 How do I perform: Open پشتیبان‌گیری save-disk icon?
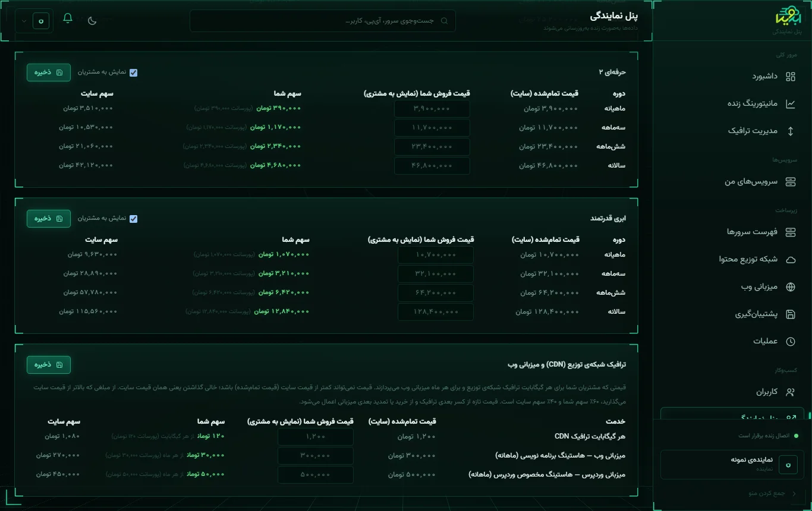point(790,314)
